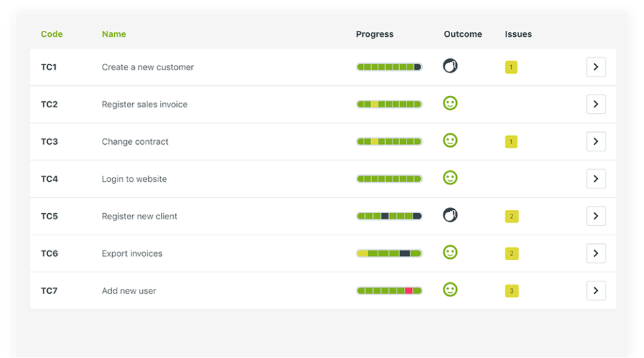The height and width of the screenshot is (358, 644).
Task: Click the smiley outcome icon for TC2
Action: click(450, 103)
